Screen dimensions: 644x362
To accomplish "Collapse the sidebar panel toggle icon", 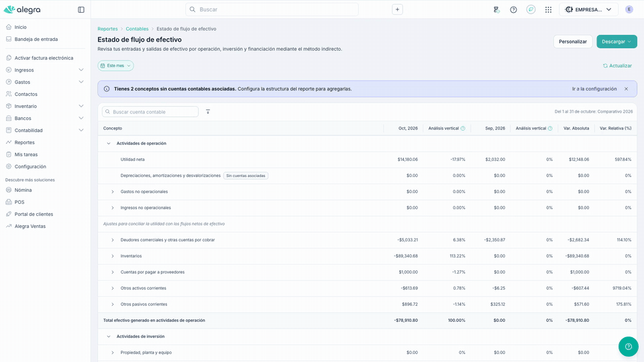I will point(81,9).
